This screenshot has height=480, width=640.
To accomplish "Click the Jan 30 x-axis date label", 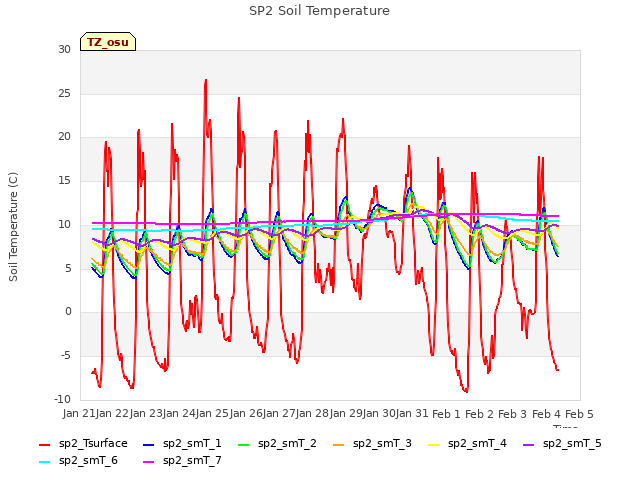I will click(x=380, y=413).
